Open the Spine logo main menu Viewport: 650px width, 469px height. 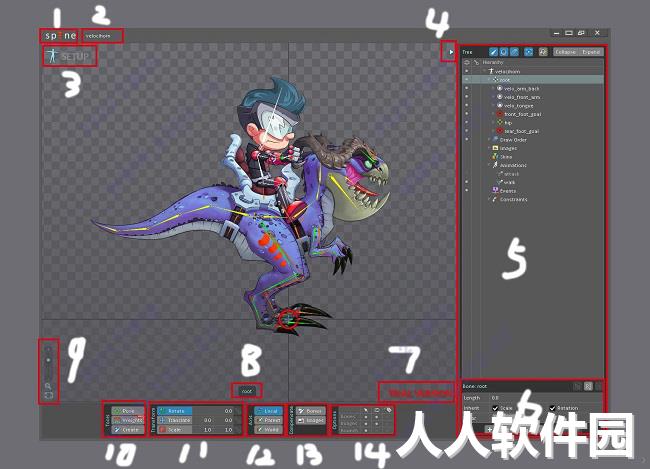click(x=60, y=36)
